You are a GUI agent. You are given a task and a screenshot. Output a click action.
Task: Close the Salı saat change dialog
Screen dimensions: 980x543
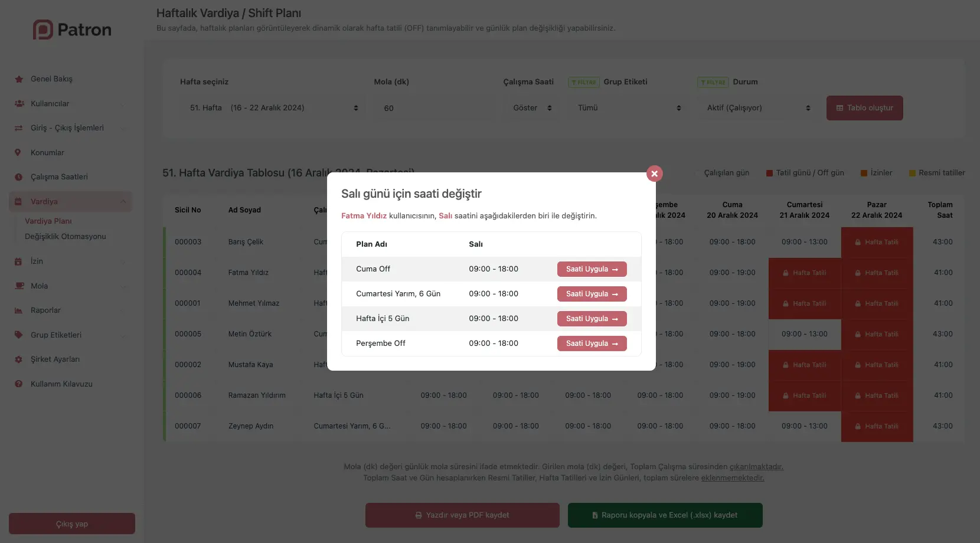pyautogui.click(x=654, y=174)
